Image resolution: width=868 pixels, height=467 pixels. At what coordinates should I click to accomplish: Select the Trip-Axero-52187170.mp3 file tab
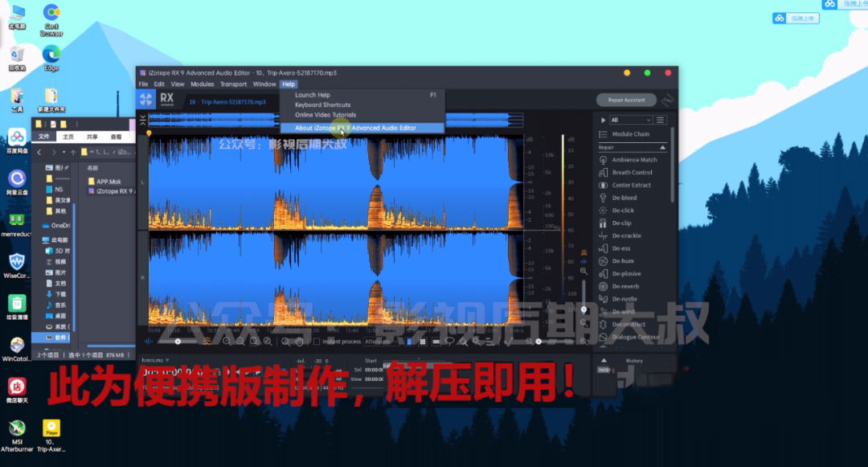tap(227, 102)
